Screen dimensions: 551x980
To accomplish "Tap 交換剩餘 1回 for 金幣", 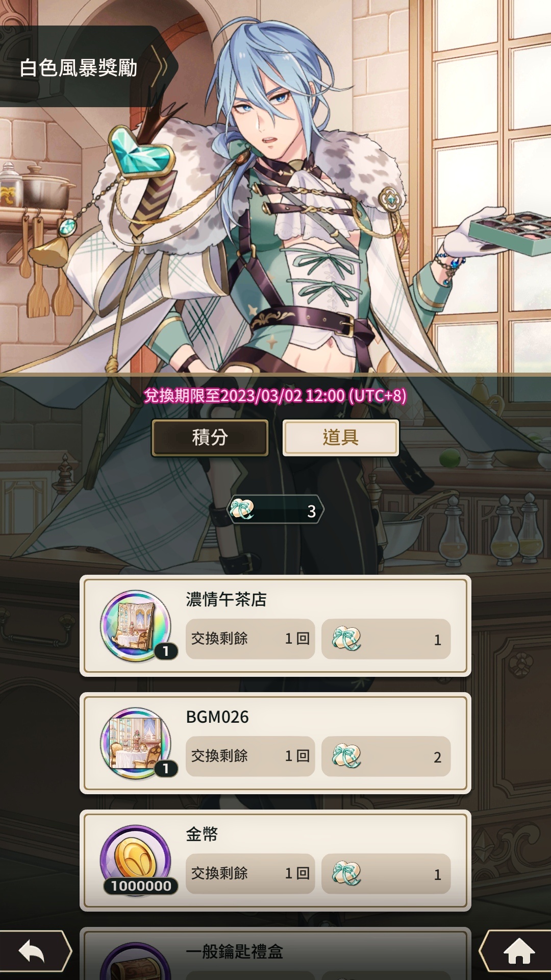I will [x=250, y=873].
